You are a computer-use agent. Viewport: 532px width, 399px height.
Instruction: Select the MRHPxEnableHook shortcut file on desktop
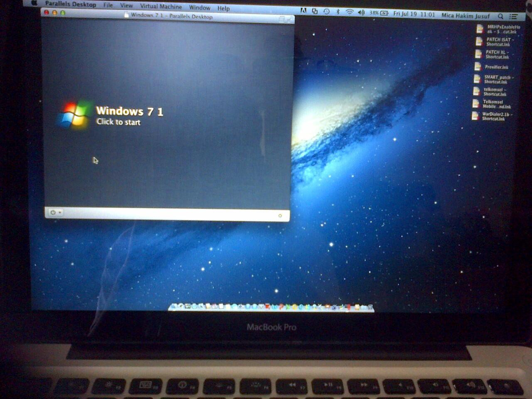(498, 29)
